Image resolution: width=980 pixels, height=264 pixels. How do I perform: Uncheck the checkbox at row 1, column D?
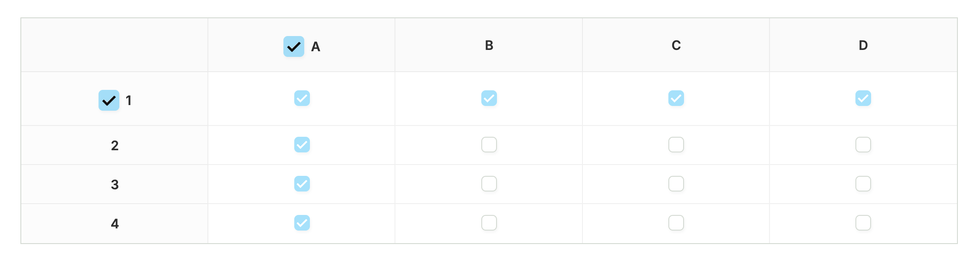863,98
